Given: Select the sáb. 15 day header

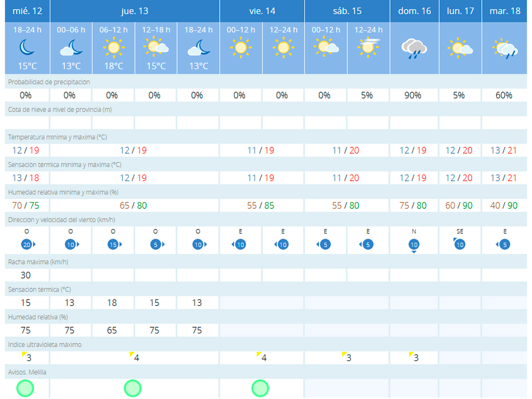Looking at the screenshot, I should click(x=347, y=11).
